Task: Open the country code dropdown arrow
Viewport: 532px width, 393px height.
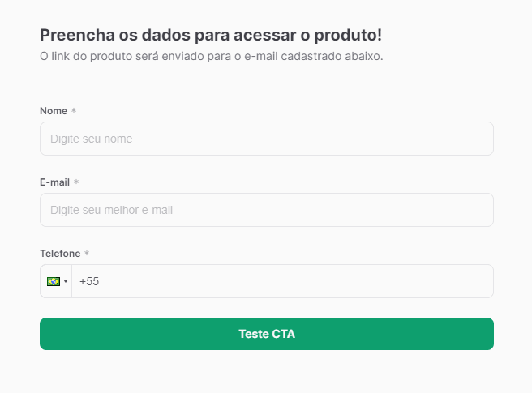Action: pyautogui.click(x=66, y=281)
